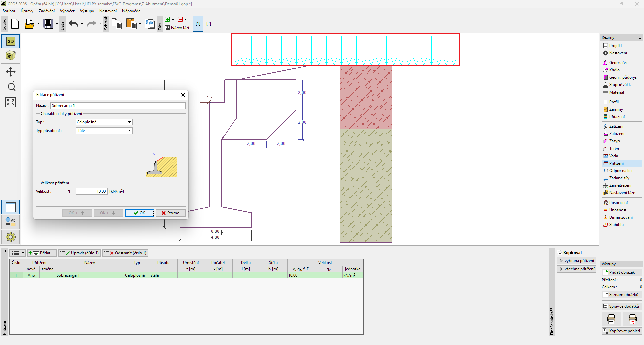Collapse the Režimy panel
Viewport: 644px width, 345px height.
pyautogui.click(x=640, y=38)
